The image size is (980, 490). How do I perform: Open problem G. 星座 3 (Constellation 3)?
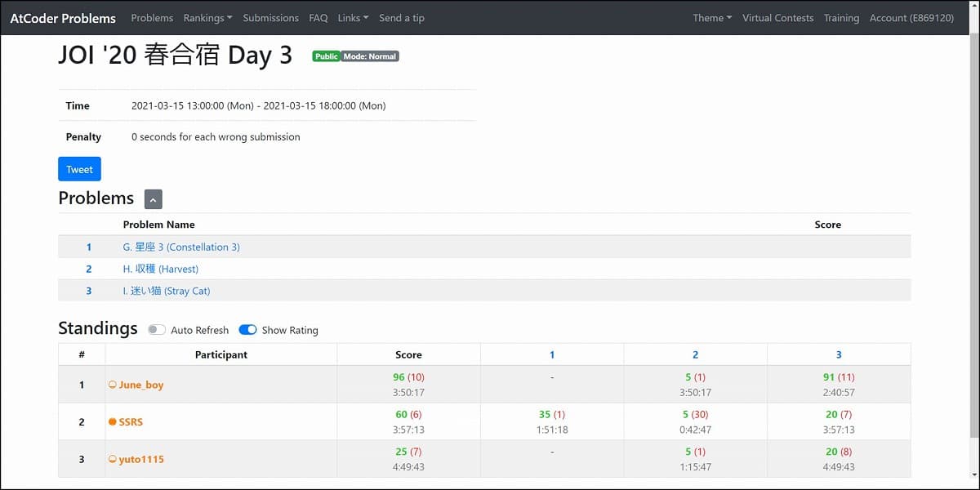tap(181, 247)
